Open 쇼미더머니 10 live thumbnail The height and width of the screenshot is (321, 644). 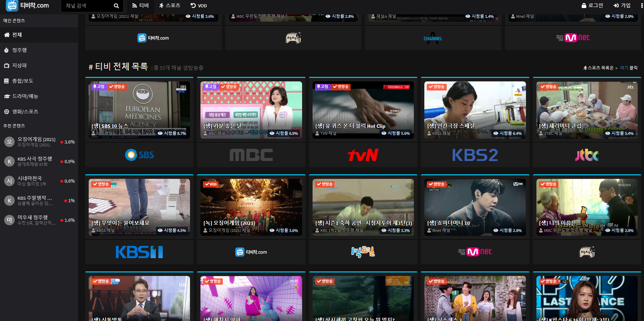click(475, 207)
